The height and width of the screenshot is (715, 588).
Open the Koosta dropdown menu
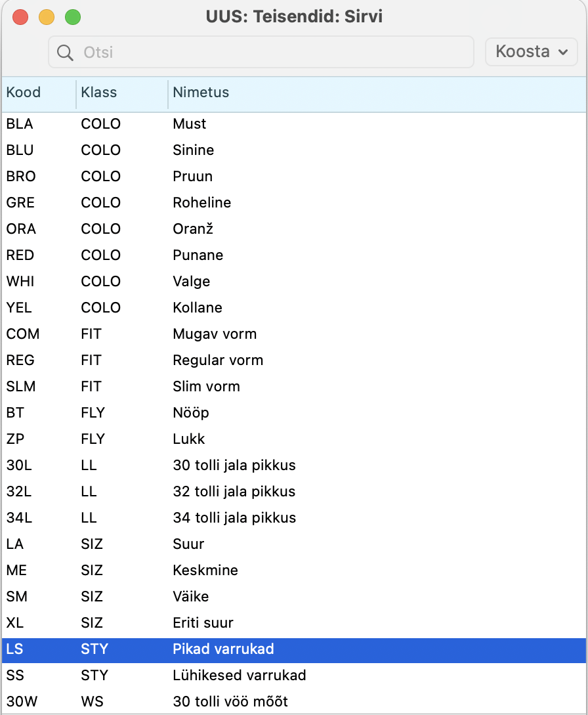pyautogui.click(x=532, y=51)
